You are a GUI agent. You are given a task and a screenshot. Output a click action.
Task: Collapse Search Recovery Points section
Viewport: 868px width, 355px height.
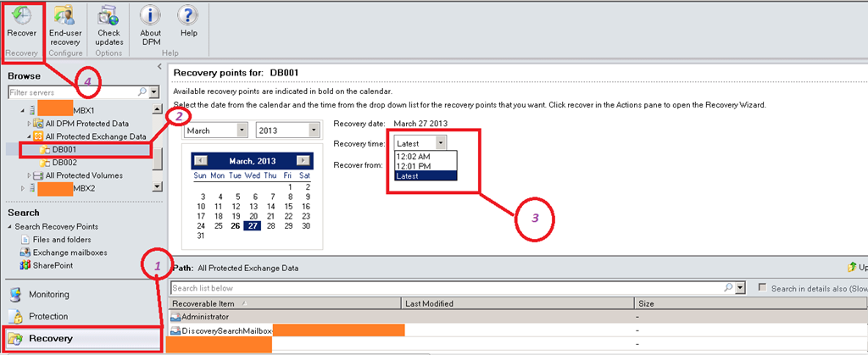[x=10, y=227]
